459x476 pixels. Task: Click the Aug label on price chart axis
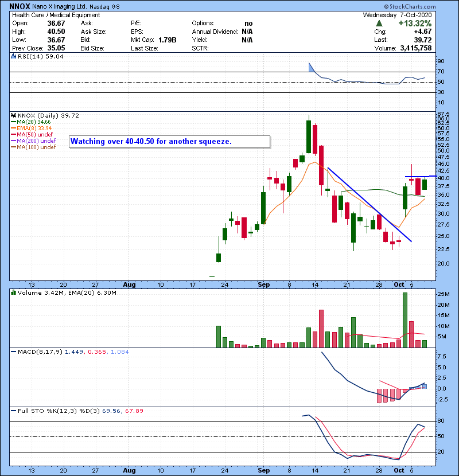129,285
